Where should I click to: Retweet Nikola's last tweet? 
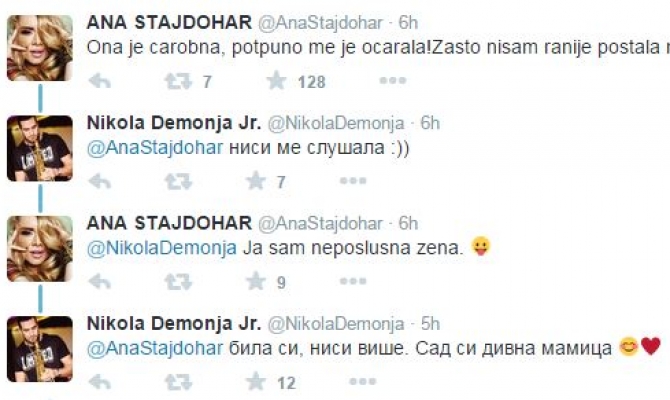point(178,382)
